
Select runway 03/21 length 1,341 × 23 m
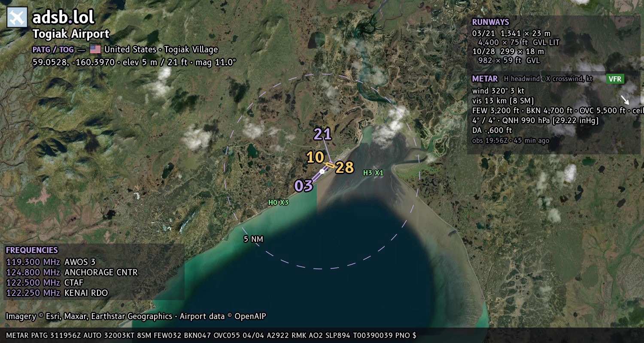tap(511, 33)
